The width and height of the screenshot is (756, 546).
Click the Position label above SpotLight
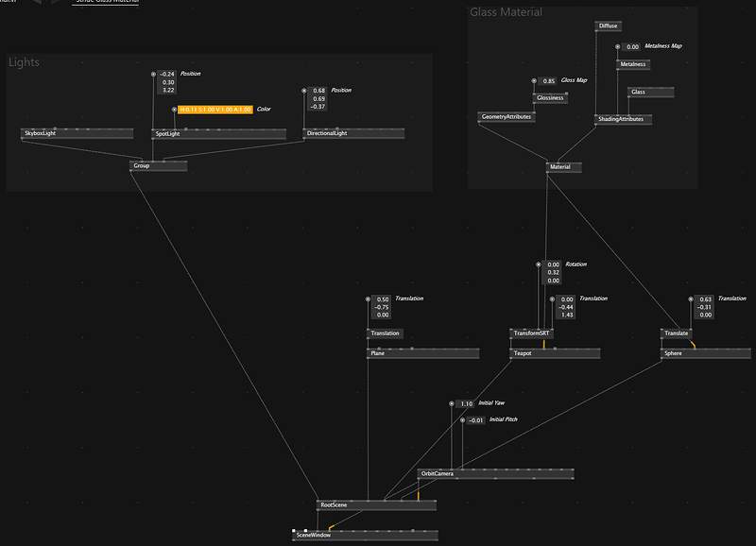tap(191, 75)
